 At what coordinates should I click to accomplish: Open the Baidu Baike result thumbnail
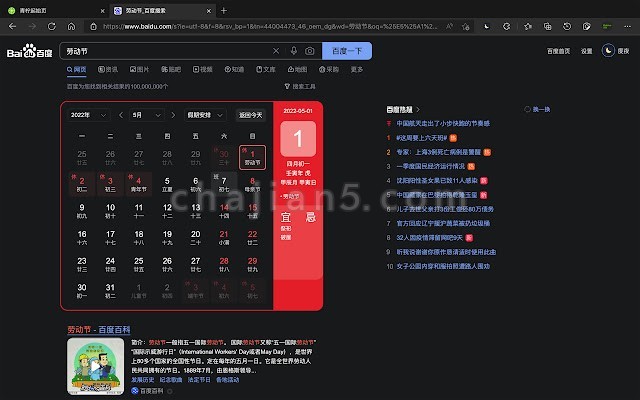95,366
